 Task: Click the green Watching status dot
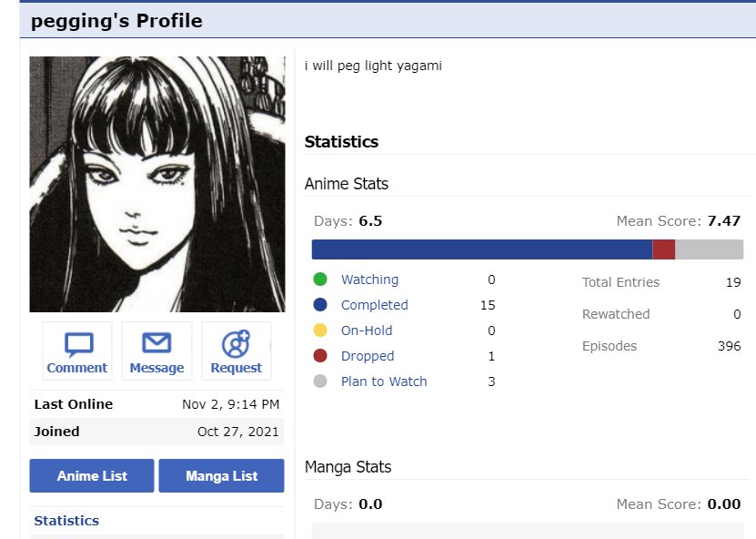[x=320, y=280]
